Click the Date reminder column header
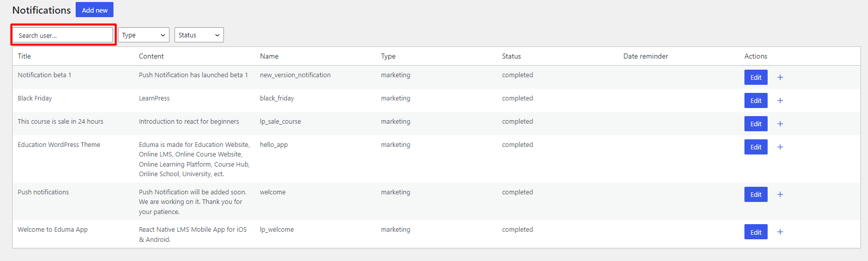Screen dimensions: 868x261 click(x=646, y=56)
